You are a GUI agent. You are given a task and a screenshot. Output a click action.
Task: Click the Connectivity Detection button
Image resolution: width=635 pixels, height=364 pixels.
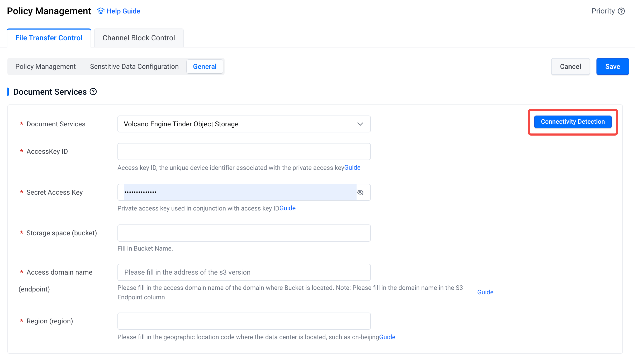click(x=573, y=122)
